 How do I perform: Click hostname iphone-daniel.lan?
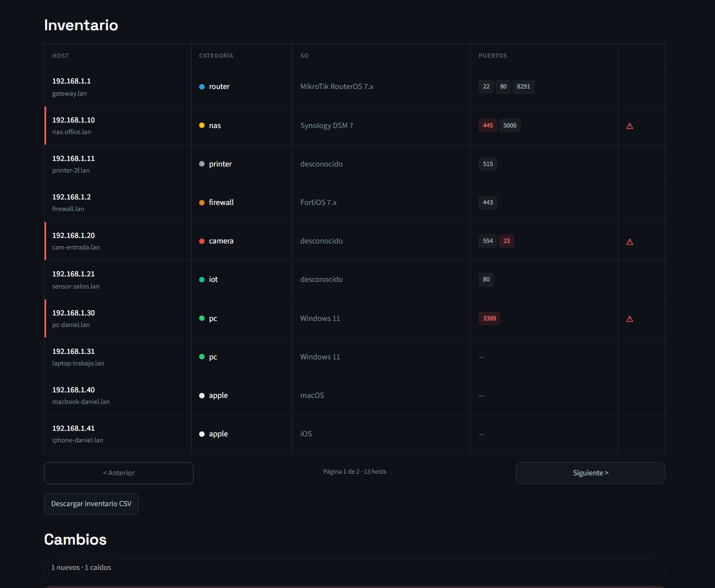[78, 440]
